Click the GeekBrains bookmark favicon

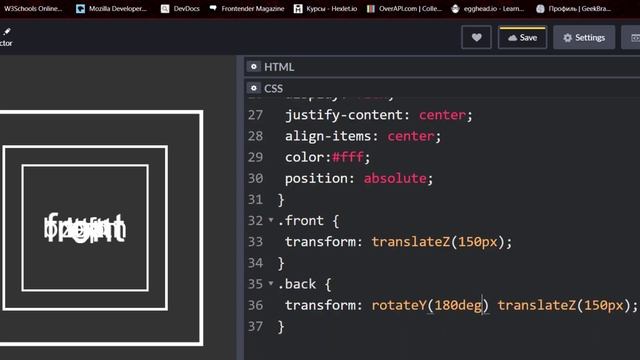pyautogui.click(x=540, y=9)
